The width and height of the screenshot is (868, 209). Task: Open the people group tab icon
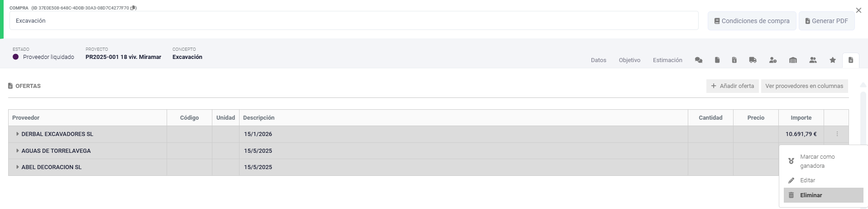[x=813, y=60]
